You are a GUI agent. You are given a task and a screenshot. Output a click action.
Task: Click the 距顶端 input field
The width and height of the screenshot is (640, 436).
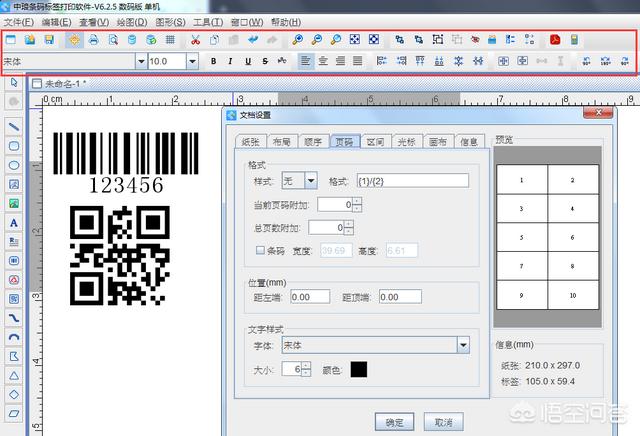point(400,297)
